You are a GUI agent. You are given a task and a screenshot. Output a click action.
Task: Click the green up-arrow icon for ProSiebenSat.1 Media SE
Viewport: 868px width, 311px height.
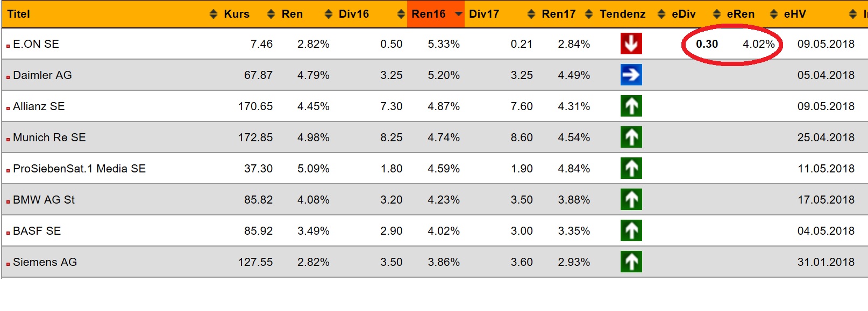click(x=631, y=169)
